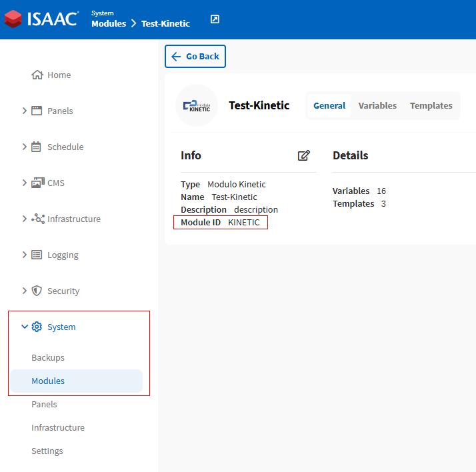Click Modules in the breadcrumb

coord(109,24)
